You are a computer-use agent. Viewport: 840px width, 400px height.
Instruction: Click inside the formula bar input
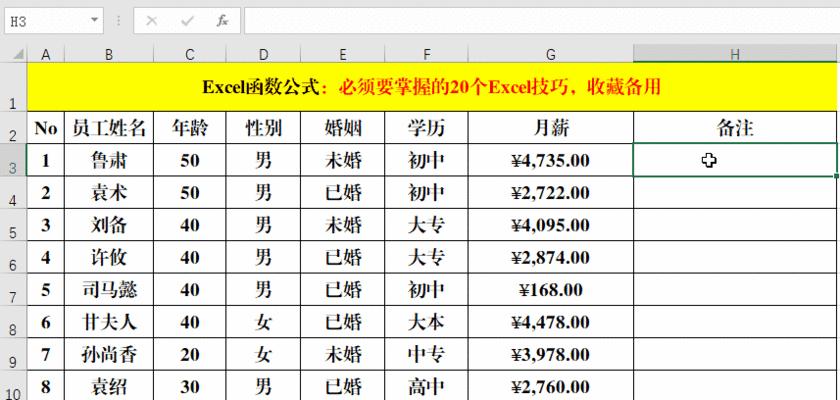[x=542, y=21]
